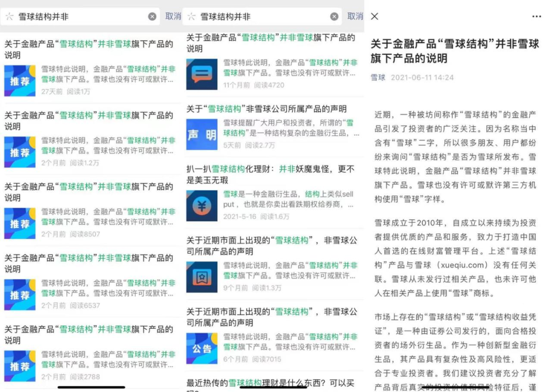Open the three-dot more menu on the article page
Screen dimensions: 547x392
coord(536,16)
